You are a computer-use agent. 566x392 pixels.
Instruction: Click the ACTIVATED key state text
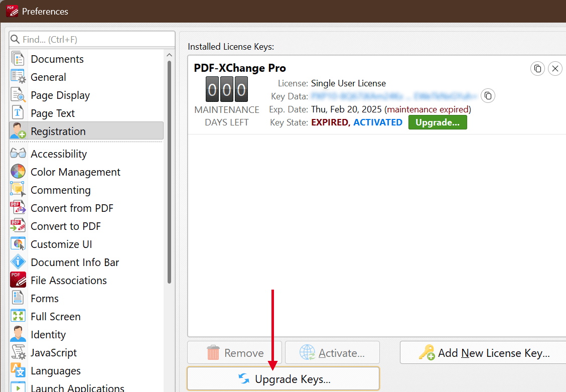point(377,122)
